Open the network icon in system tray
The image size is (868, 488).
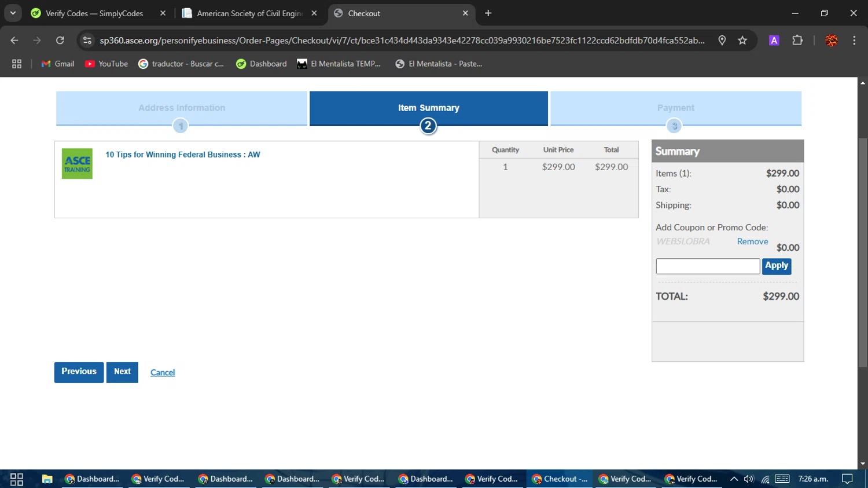point(766,479)
